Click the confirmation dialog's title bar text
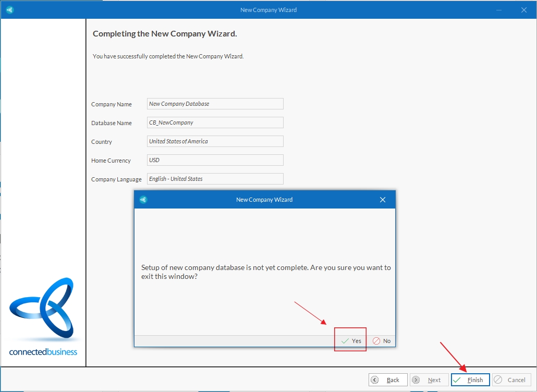The image size is (537, 392). tap(264, 200)
